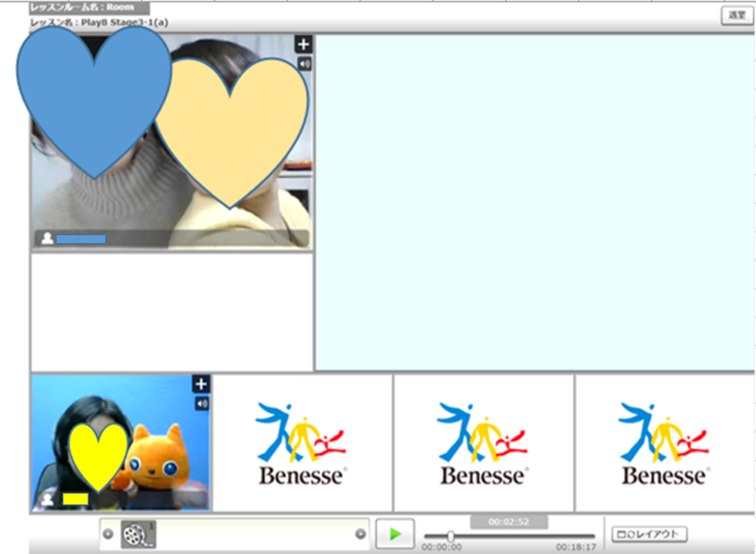The height and width of the screenshot is (554, 756).
Task: Click the light blue whiteboard area
Action: [534, 202]
